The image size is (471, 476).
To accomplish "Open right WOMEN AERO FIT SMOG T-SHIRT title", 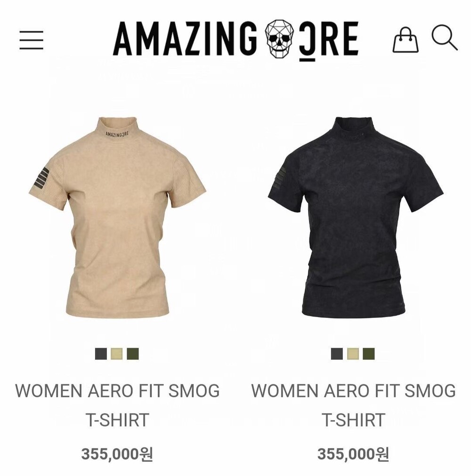I will coord(353,405).
